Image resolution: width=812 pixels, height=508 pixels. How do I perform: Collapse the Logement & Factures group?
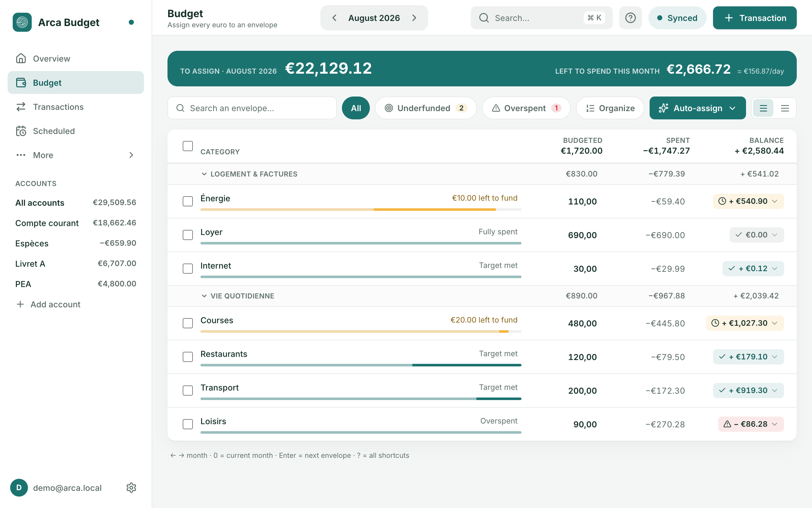tap(204, 174)
